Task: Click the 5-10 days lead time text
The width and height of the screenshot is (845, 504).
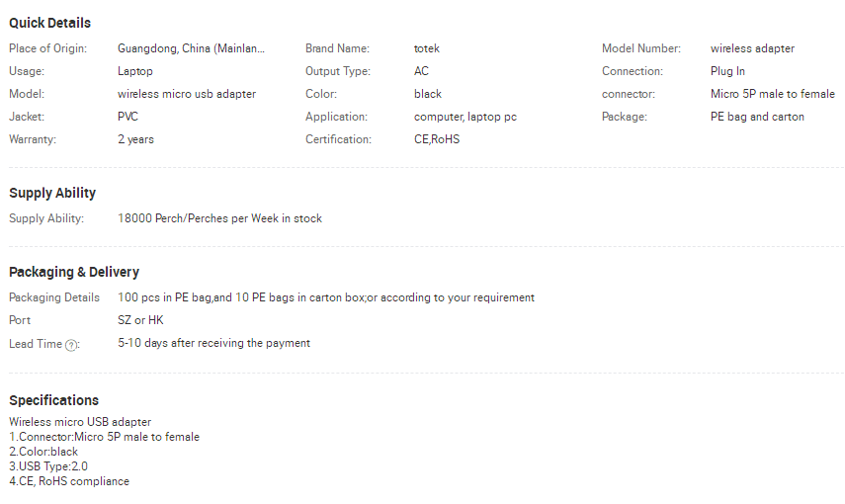Action: [213, 343]
